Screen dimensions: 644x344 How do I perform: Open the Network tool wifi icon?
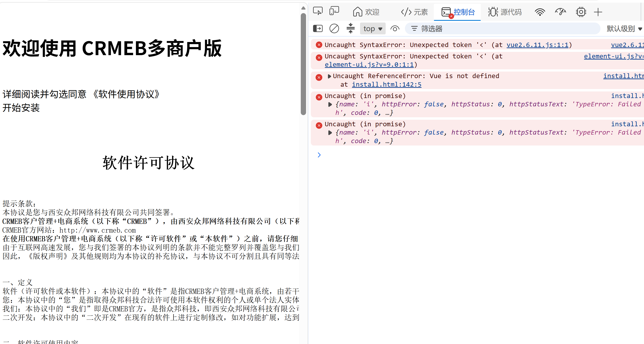[x=540, y=12]
